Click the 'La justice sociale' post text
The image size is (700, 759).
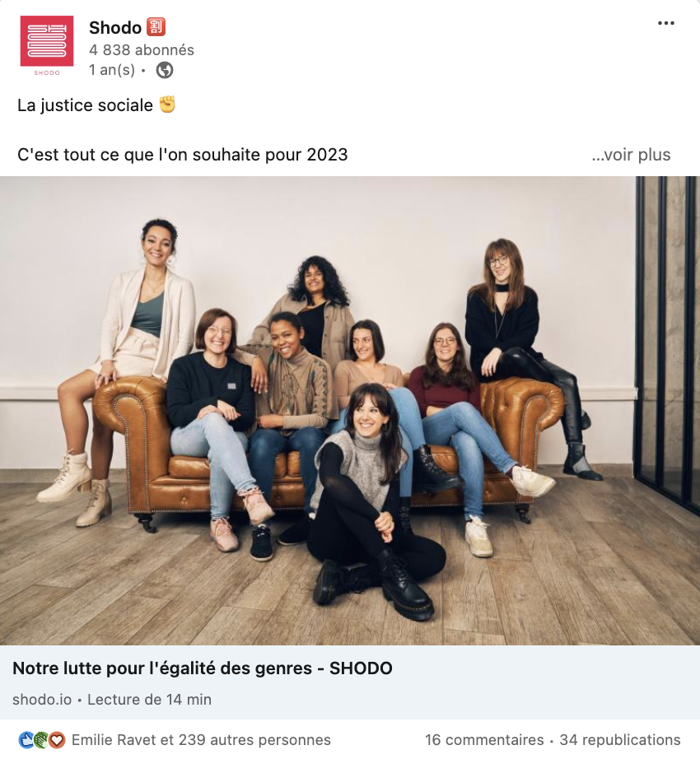[x=85, y=105]
